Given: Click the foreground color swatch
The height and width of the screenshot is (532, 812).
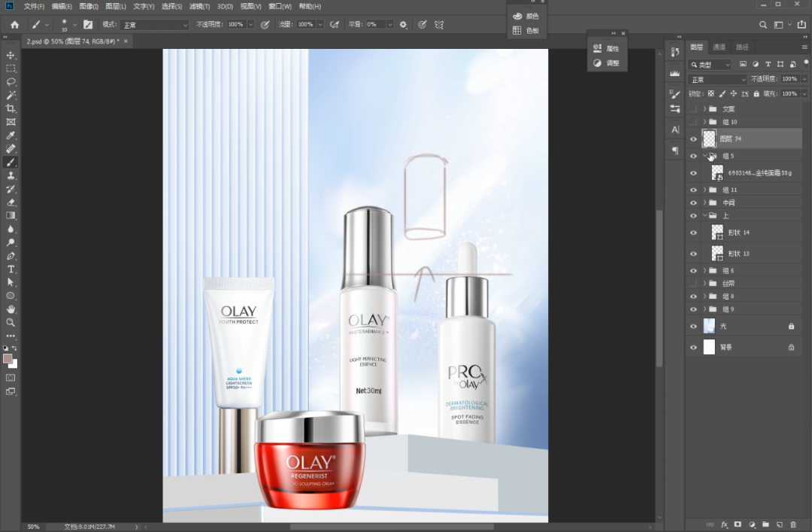Looking at the screenshot, I should point(8,359).
